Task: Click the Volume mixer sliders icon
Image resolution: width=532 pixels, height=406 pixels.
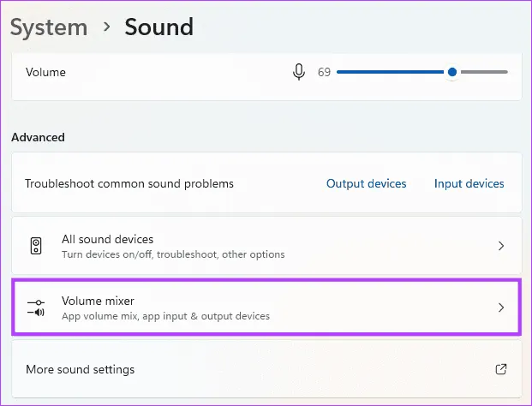Action: pyautogui.click(x=36, y=307)
